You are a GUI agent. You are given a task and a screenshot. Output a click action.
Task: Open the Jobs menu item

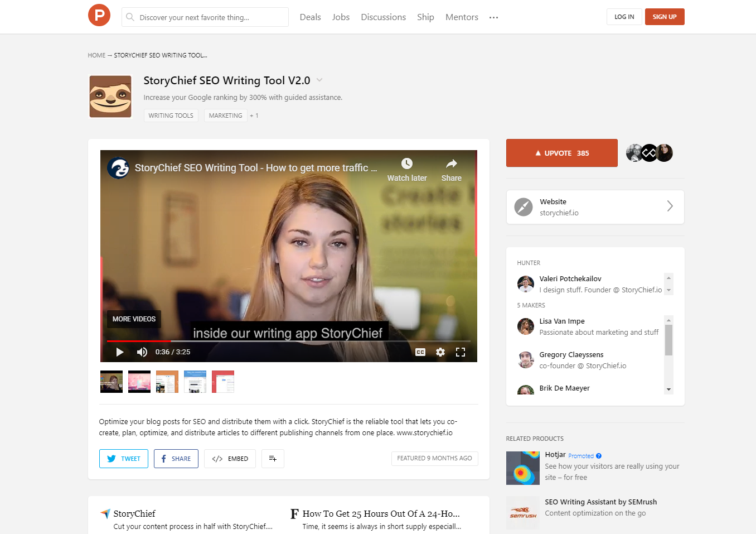pyautogui.click(x=341, y=17)
